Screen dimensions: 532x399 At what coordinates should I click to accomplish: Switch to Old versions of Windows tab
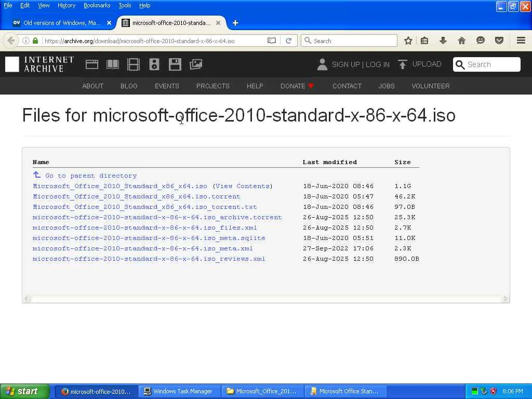coord(62,23)
